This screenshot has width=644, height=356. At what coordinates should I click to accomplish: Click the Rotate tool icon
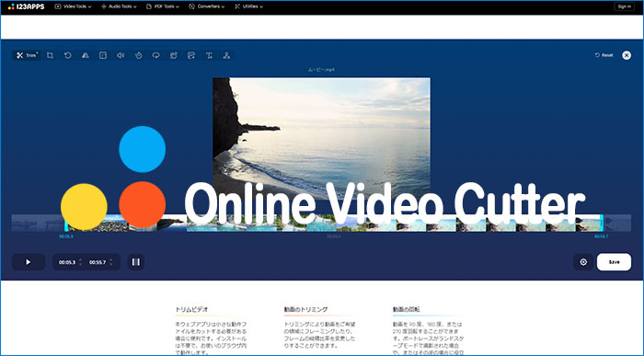coord(68,55)
